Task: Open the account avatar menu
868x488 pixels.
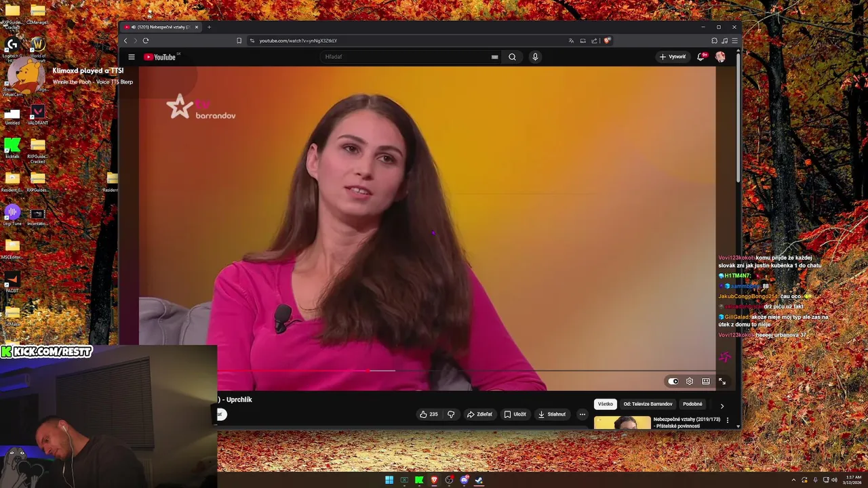Action: [720, 57]
